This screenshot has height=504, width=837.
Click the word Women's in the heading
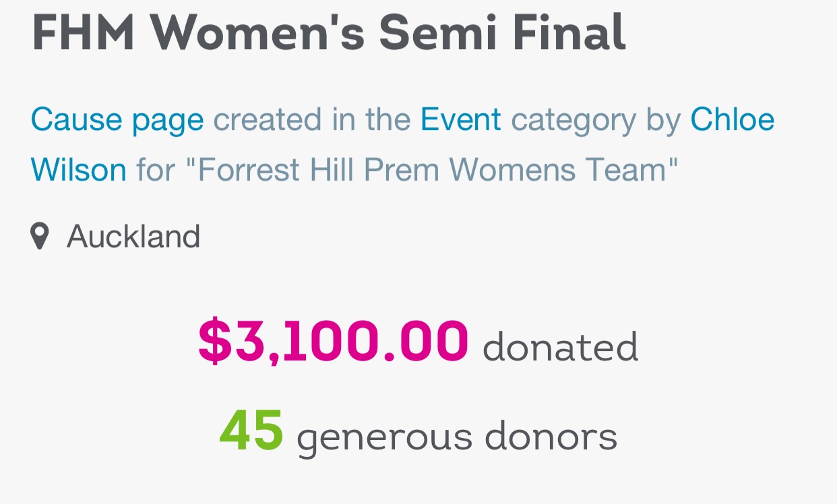point(257,33)
